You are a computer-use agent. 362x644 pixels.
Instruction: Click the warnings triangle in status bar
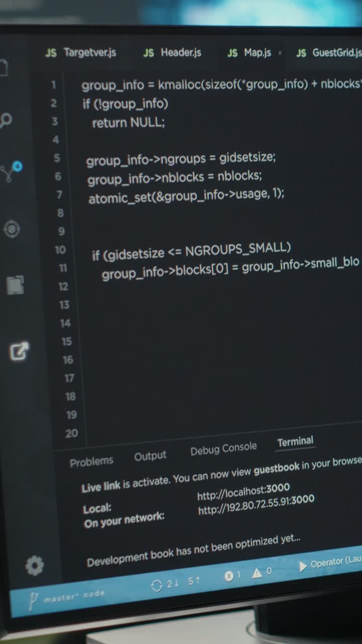[257, 573]
